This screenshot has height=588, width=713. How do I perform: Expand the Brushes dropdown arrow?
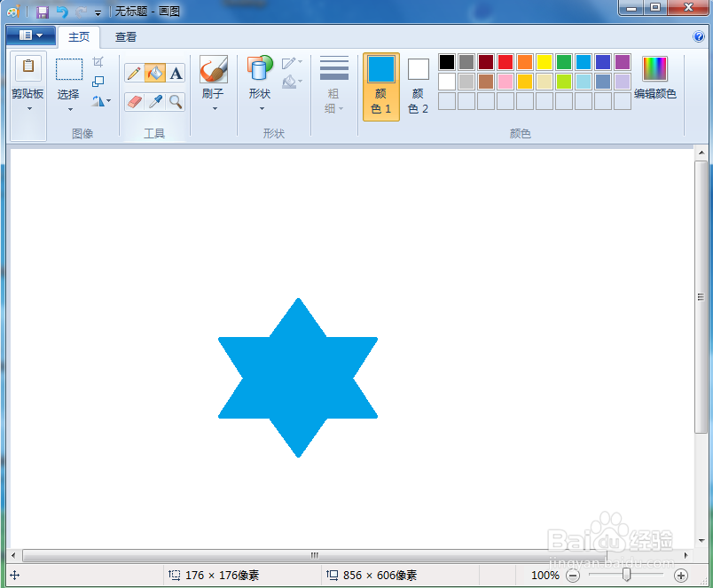[x=215, y=109]
